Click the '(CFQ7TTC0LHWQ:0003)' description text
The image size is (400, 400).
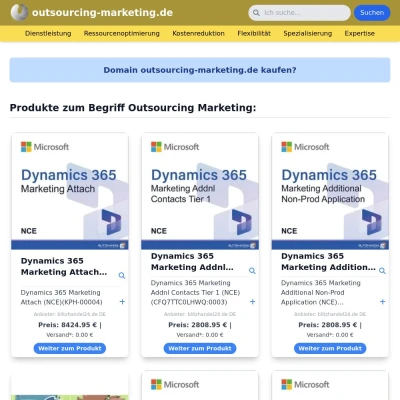189,302
